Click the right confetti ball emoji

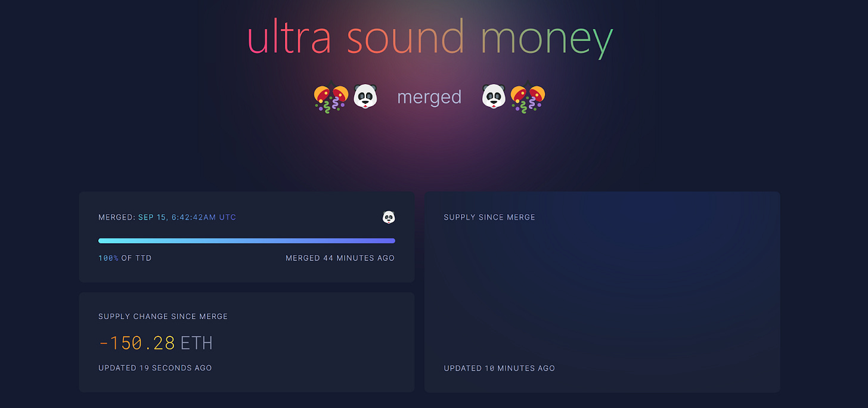(x=529, y=97)
